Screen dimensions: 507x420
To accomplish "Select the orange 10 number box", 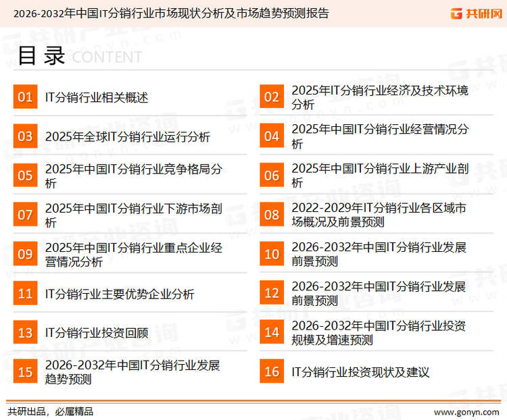I will (272, 254).
